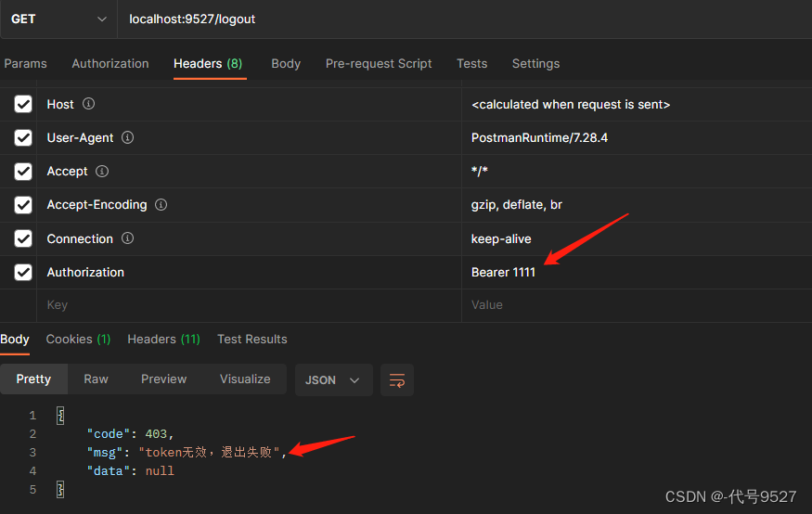Click the PostmanRuntime/7.28.4 value
Image resolution: width=812 pixels, height=514 pixels.
pyautogui.click(x=539, y=137)
